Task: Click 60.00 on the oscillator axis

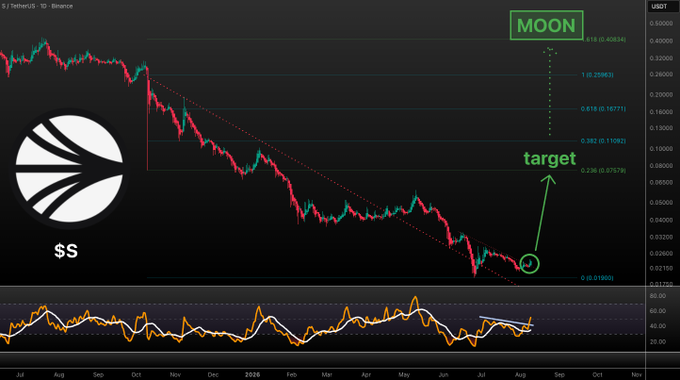Action: pos(657,311)
